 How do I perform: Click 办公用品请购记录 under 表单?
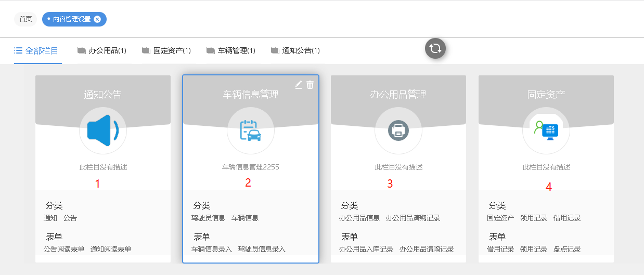click(427, 249)
